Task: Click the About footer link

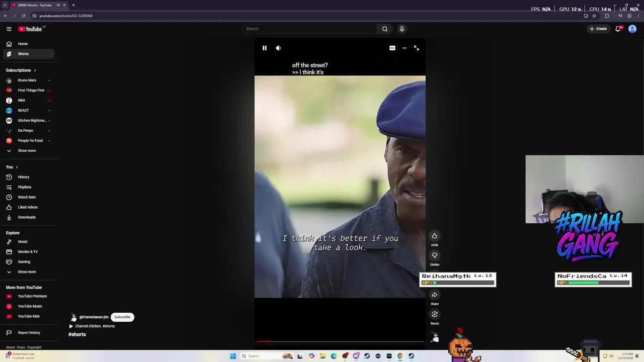Action: [x=10, y=347]
